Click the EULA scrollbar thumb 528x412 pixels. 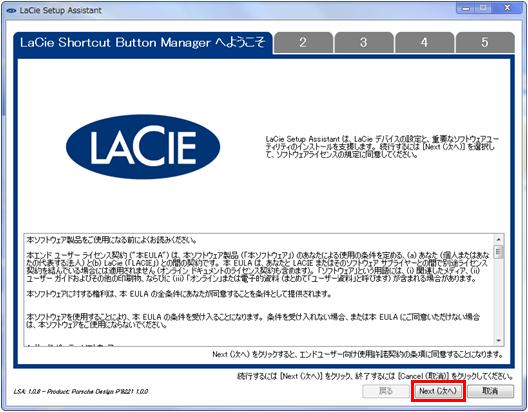point(498,252)
